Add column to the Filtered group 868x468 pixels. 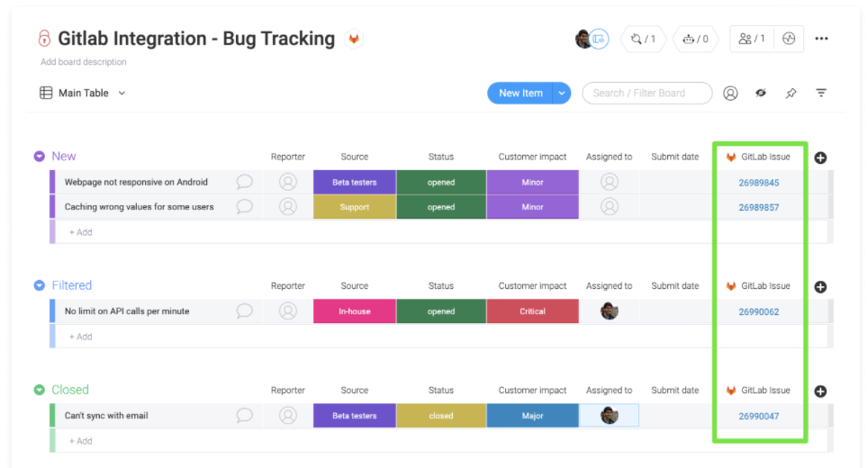tap(820, 286)
